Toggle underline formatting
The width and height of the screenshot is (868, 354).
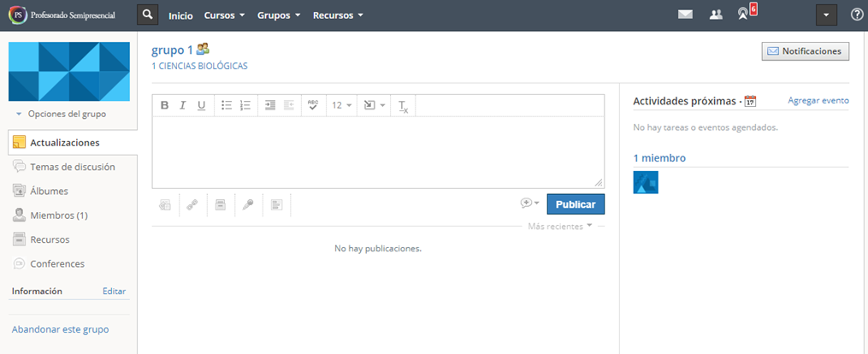202,105
